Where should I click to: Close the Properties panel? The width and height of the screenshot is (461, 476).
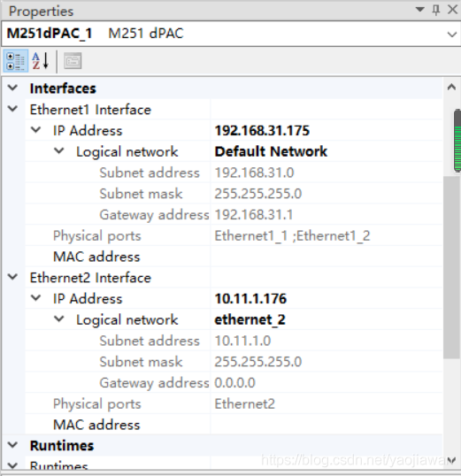(452, 10)
